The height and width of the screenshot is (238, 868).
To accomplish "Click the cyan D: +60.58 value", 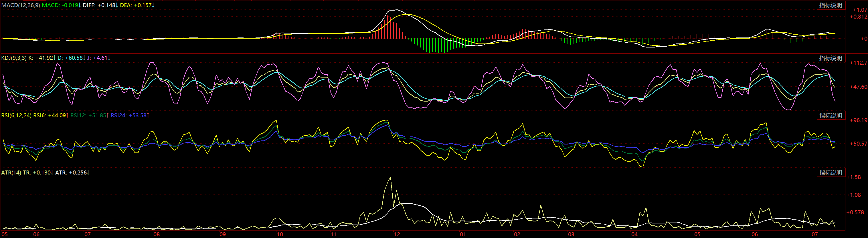I will (x=72, y=58).
